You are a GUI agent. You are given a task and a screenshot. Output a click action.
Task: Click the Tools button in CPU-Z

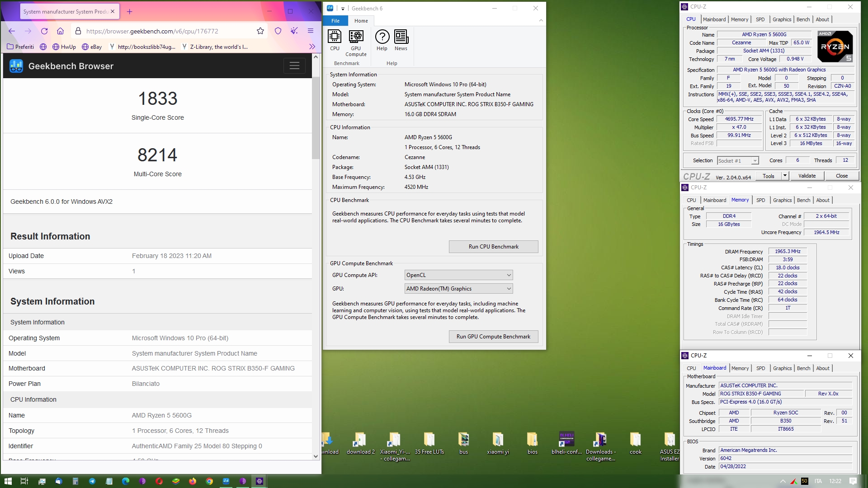769,176
